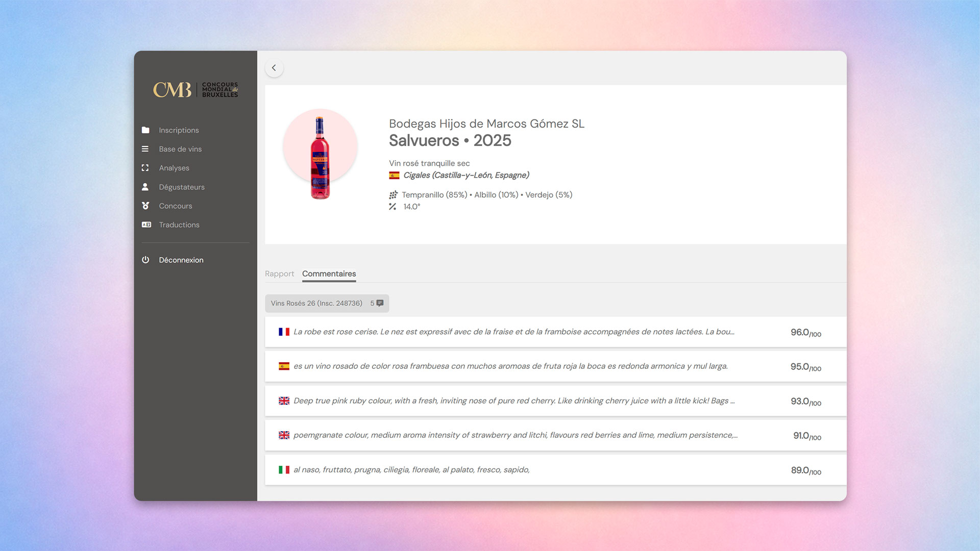Screen dimensions: 980x551
Task: Click the Concours medal icon
Action: click(145, 206)
